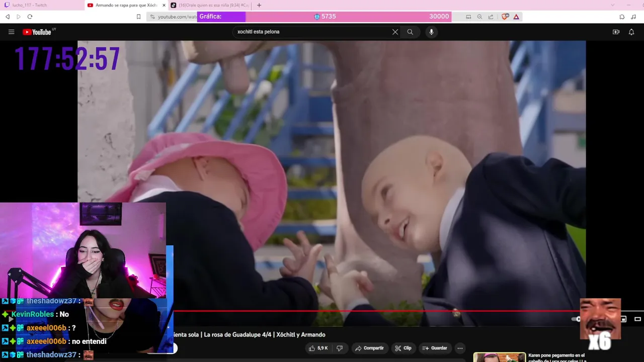This screenshot has height=362, width=644.
Task: Click the share page icon in address bar
Action: (x=491, y=17)
